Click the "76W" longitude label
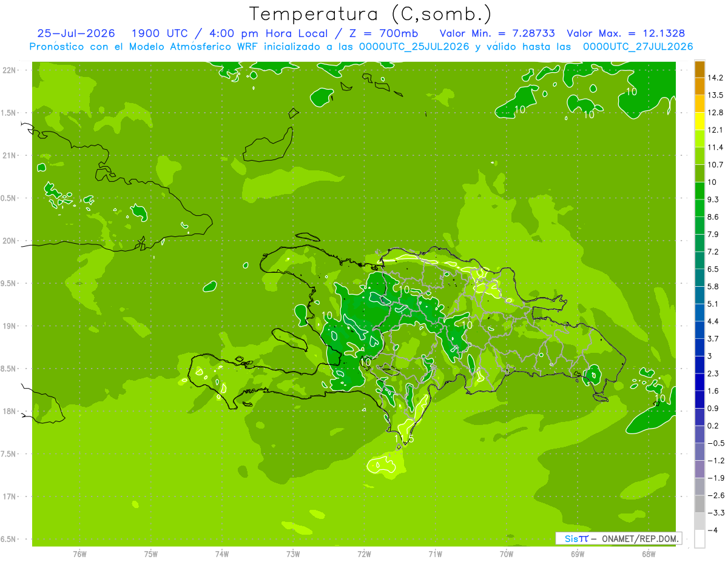Image resolution: width=728 pixels, height=562 pixels. tap(79, 554)
